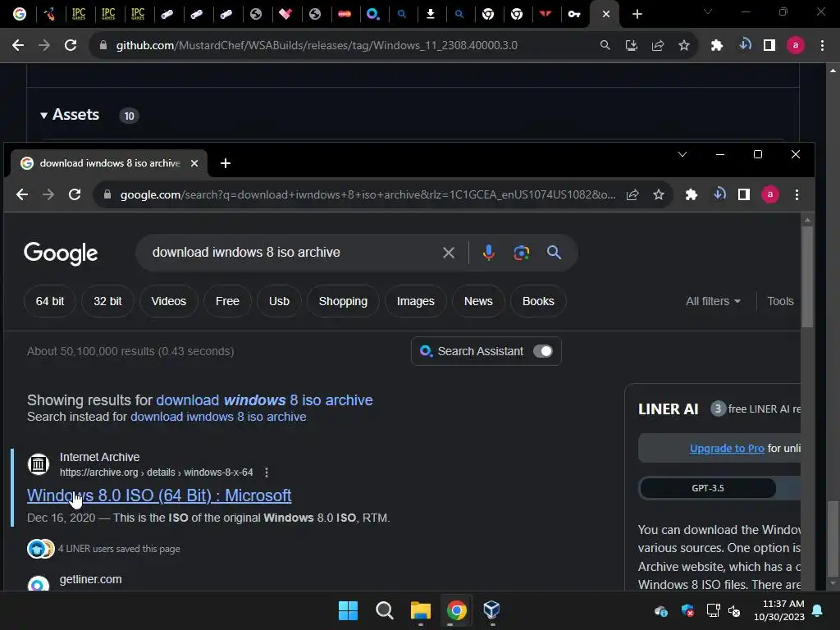Search by image with Google Lens icon
The width and height of the screenshot is (840, 630).
521,253
